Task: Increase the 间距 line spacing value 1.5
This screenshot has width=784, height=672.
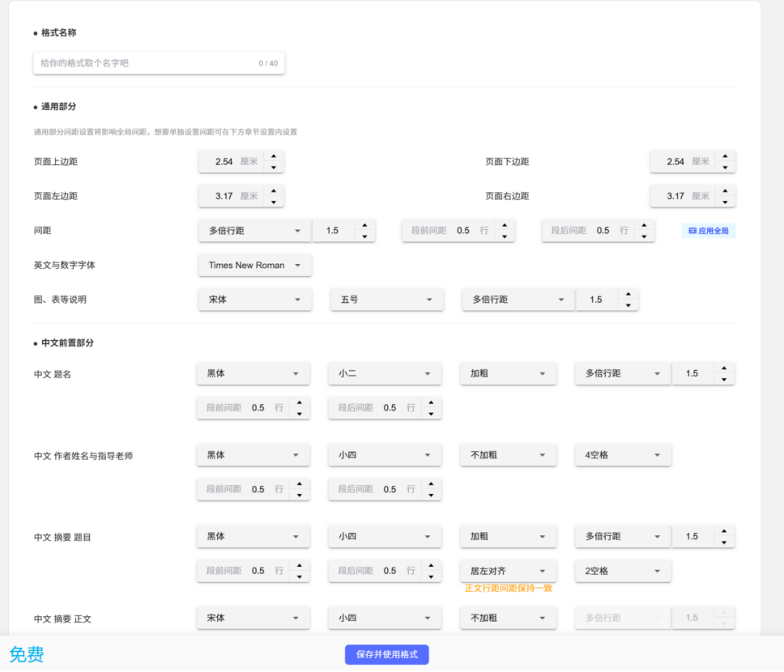Action: tap(365, 225)
